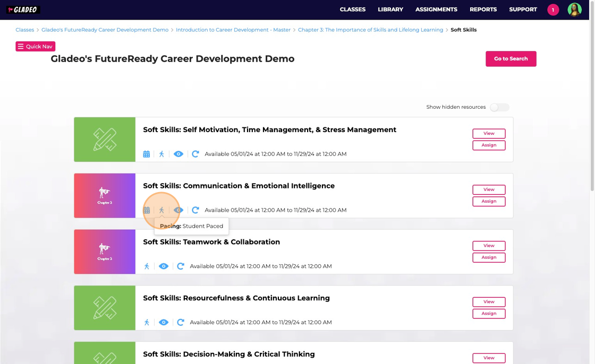View Self Motivation, Time Management resource
Screen dimensions: 595x364
pyautogui.click(x=489, y=134)
